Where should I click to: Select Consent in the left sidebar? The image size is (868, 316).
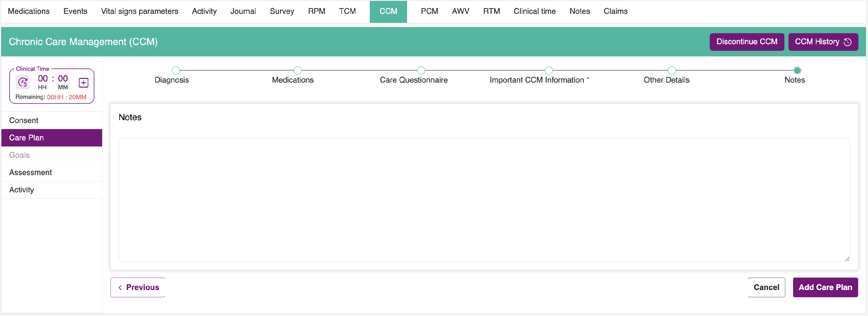pos(24,120)
